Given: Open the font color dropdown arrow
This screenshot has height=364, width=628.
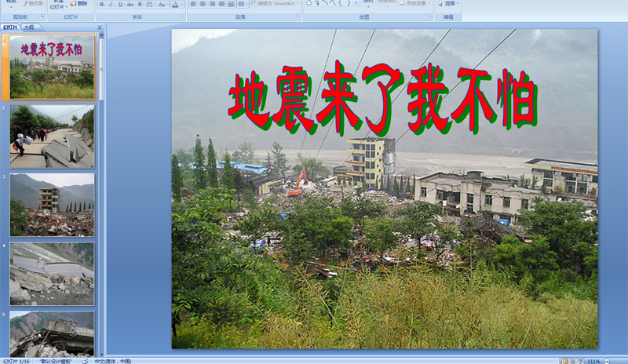Looking at the screenshot, I should pyautogui.click(x=181, y=5).
